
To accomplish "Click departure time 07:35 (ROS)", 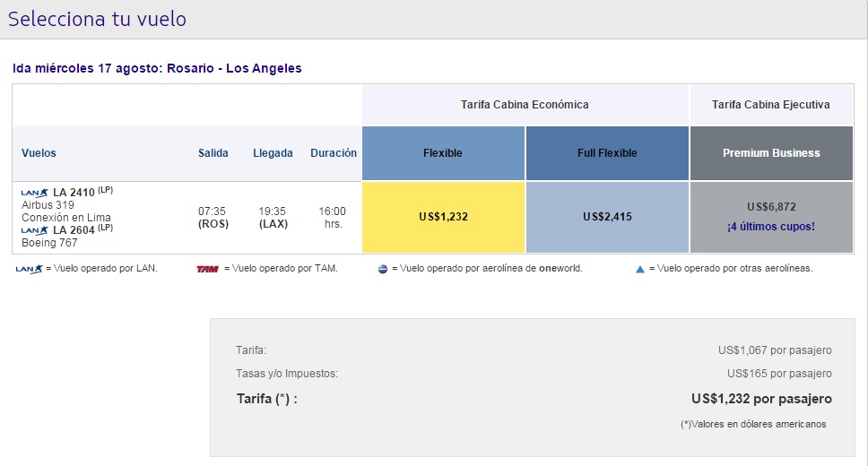I will click(213, 218).
